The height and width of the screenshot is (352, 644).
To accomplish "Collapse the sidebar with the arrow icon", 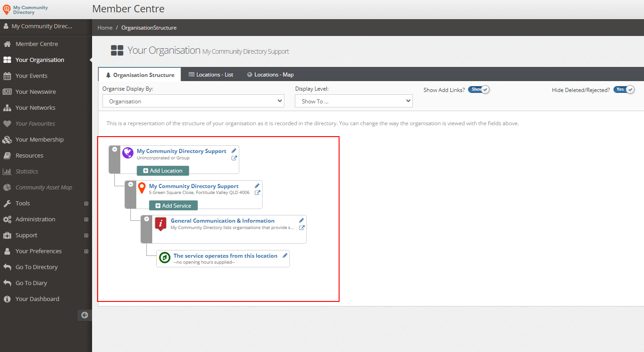I will pyautogui.click(x=84, y=315).
